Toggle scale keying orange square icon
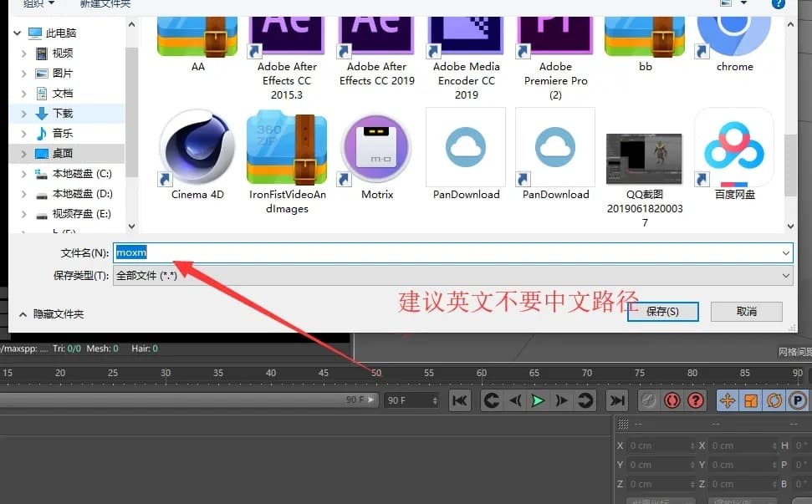Viewport: 812px width, 504px height. 751,400
